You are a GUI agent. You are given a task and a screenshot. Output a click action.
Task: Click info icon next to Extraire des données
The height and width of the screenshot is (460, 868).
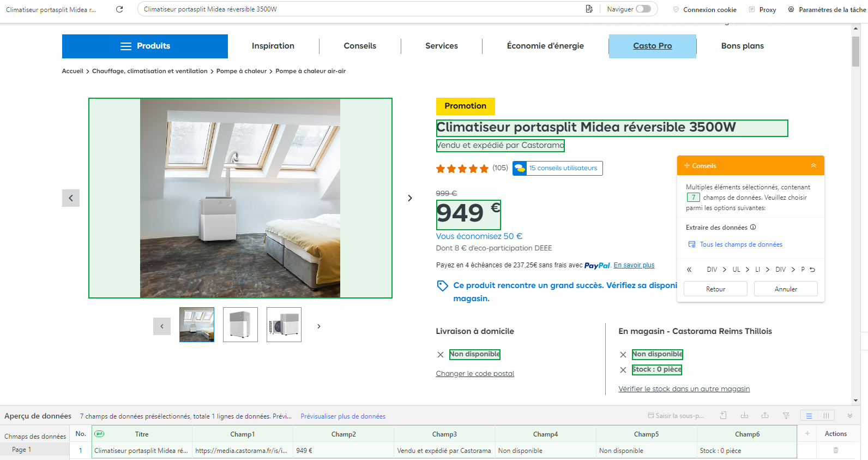(x=753, y=228)
